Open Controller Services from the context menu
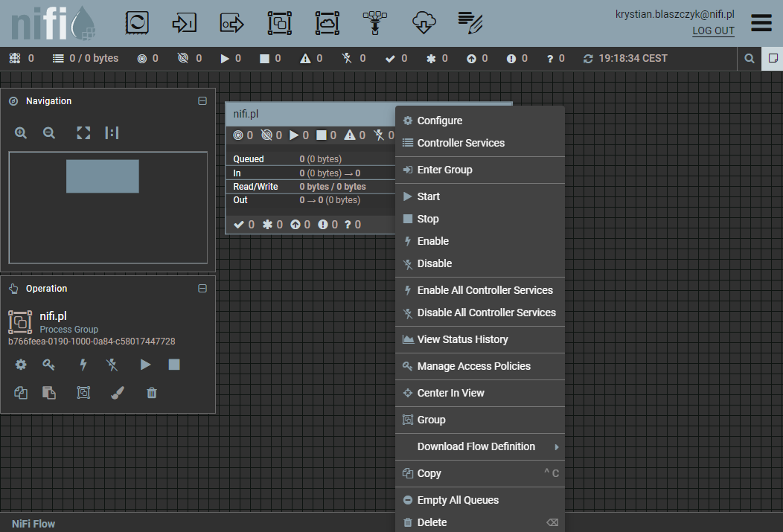783x532 pixels. (x=480, y=143)
